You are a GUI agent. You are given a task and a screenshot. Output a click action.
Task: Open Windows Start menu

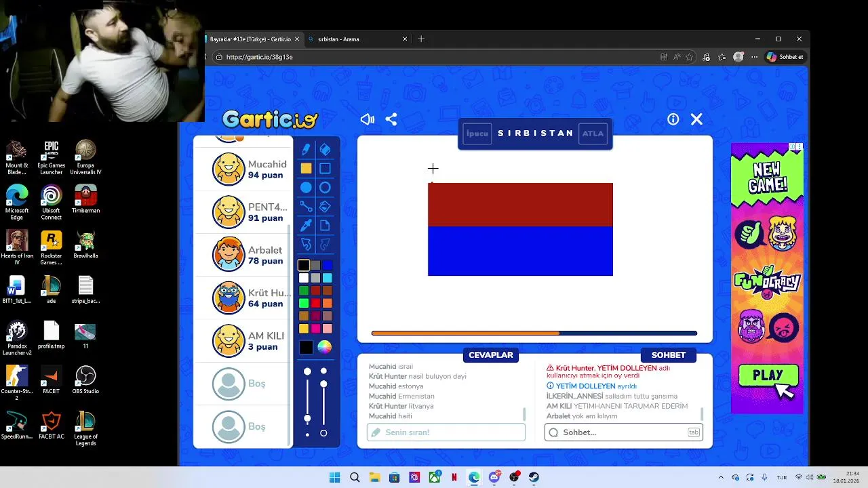[334, 477]
